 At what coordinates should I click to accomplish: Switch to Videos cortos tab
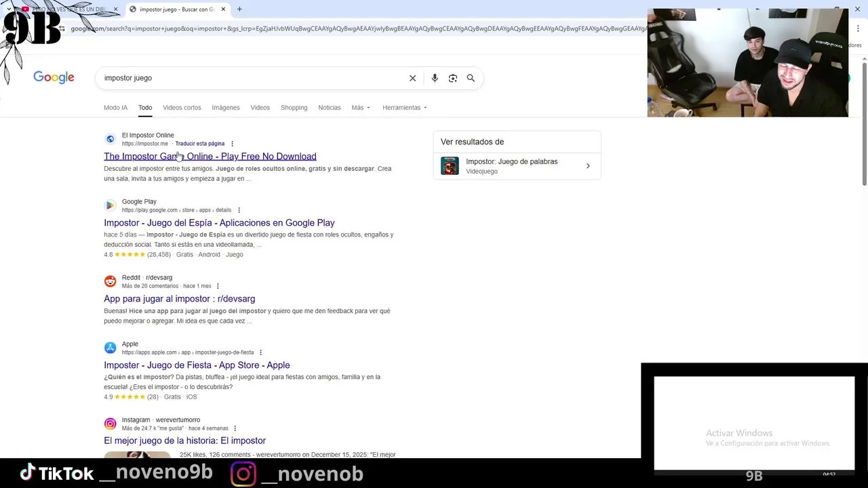pyautogui.click(x=182, y=108)
